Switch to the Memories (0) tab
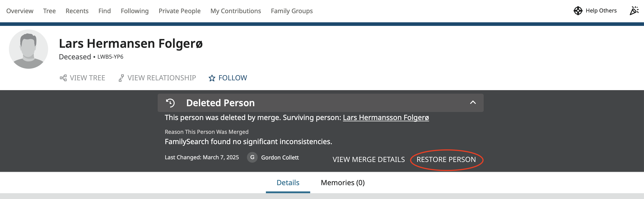 [x=342, y=183]
